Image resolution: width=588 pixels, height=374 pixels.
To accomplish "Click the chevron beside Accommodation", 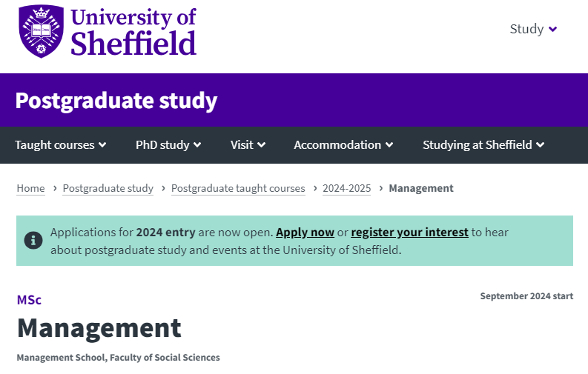I will [x=389, y=145].
